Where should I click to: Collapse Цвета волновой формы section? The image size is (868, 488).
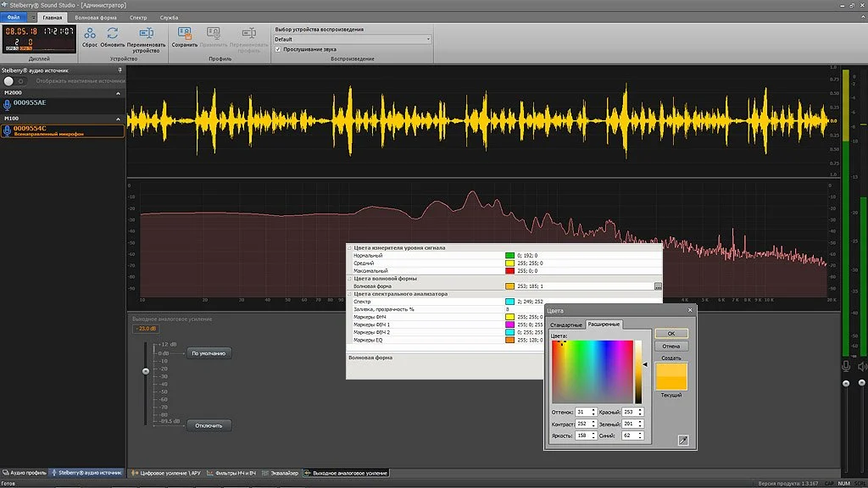pos(349,278)
